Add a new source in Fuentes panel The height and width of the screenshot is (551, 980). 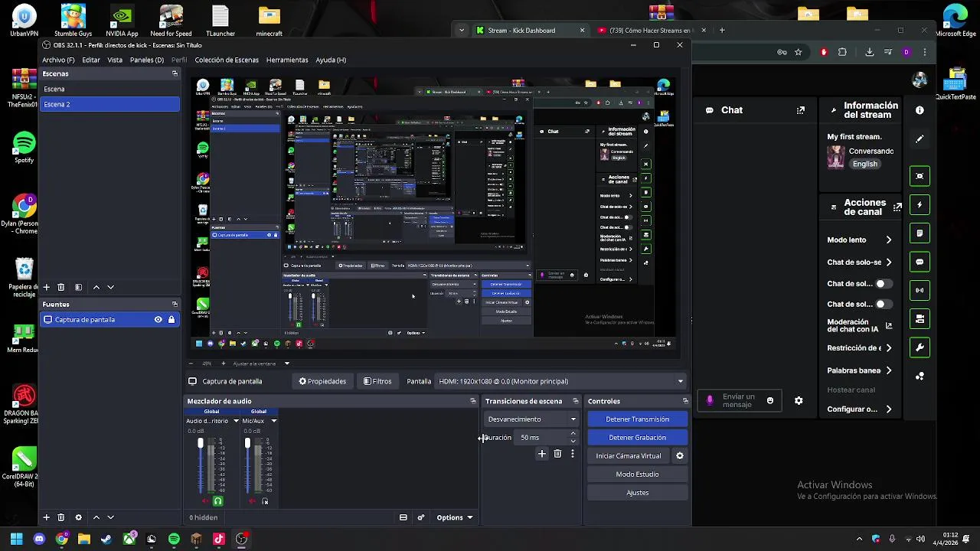(46, 517)
